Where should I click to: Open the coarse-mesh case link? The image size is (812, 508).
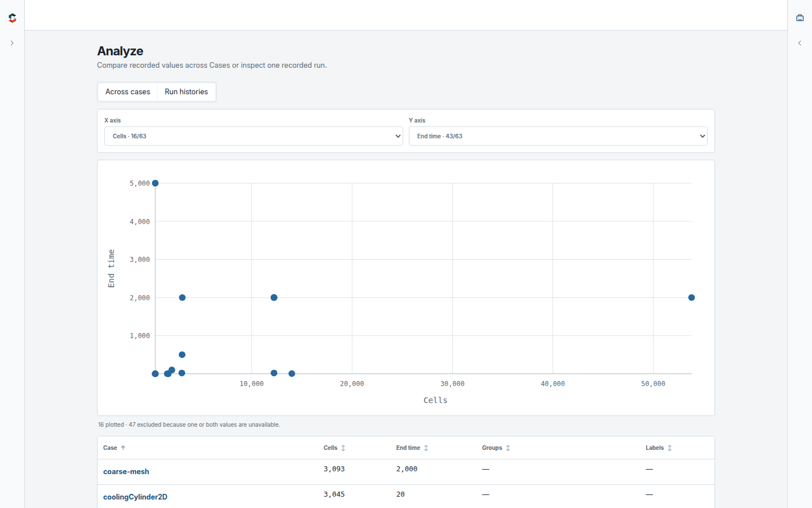point(126,472)
